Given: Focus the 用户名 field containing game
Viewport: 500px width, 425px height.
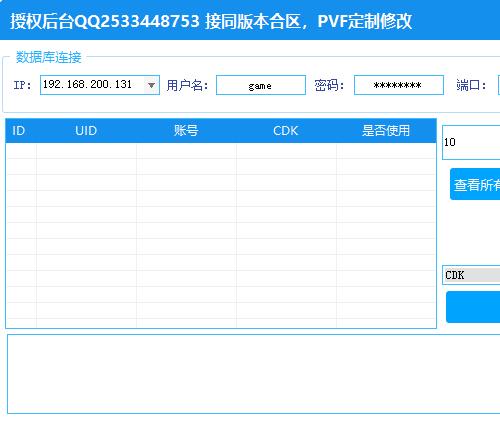Looking at the screenshot, I should click(261, 85).
